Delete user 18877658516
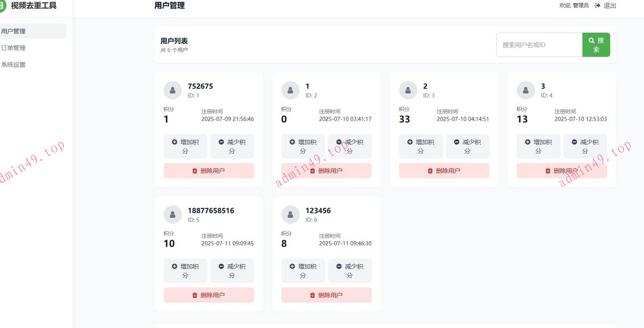Image resolution: width=644 pixels, height=328 pixels. tap(209, 295)
